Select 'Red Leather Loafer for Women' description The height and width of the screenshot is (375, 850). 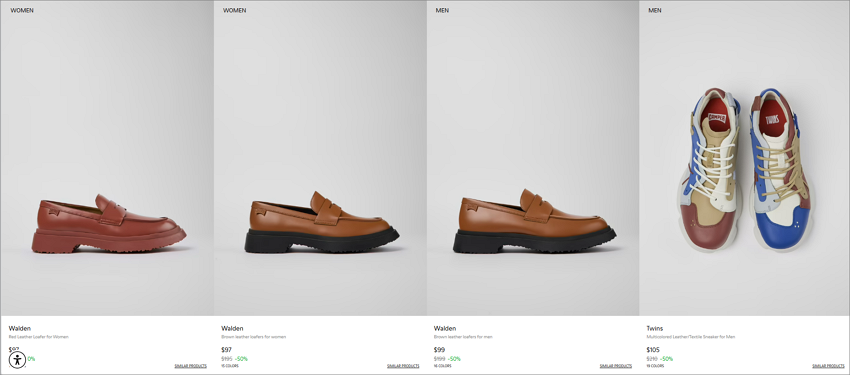38,337
